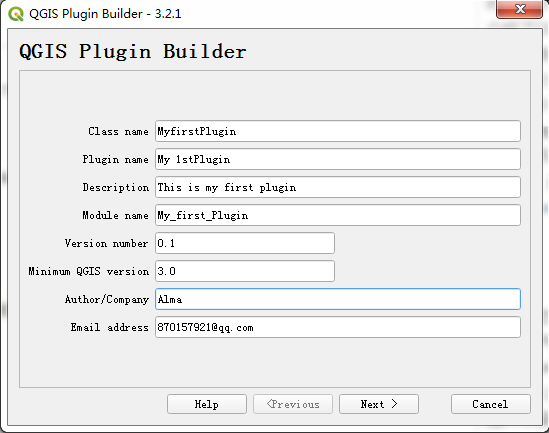Focus the Plugin name text box
549x433 pixels.
coord(338,159)
